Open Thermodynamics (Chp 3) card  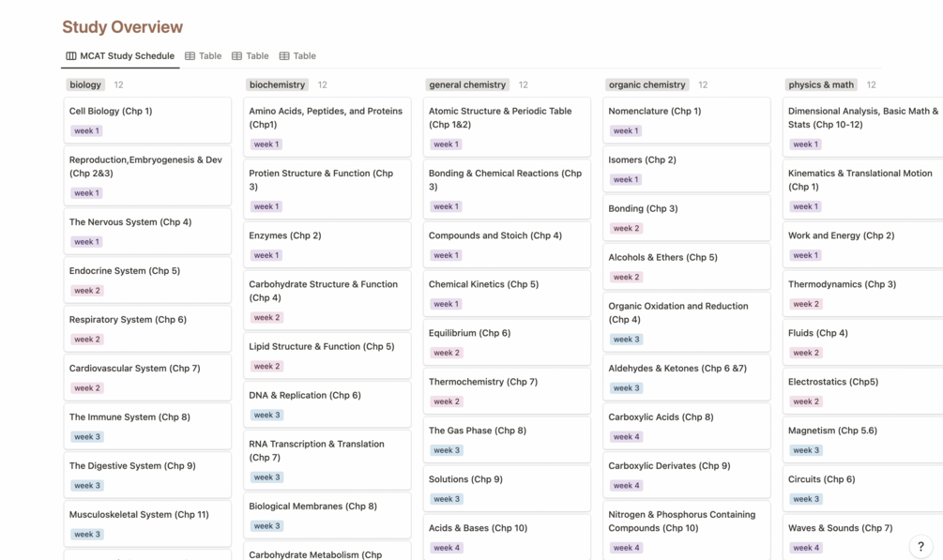click(x=863, y=294)
